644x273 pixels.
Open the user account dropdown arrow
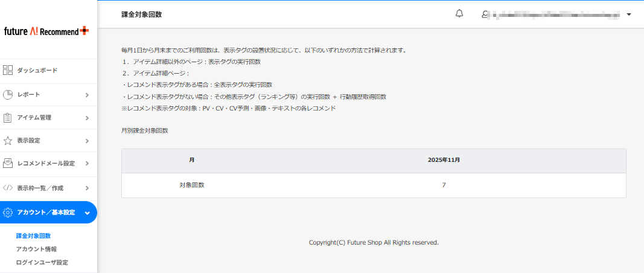point(629,14)
